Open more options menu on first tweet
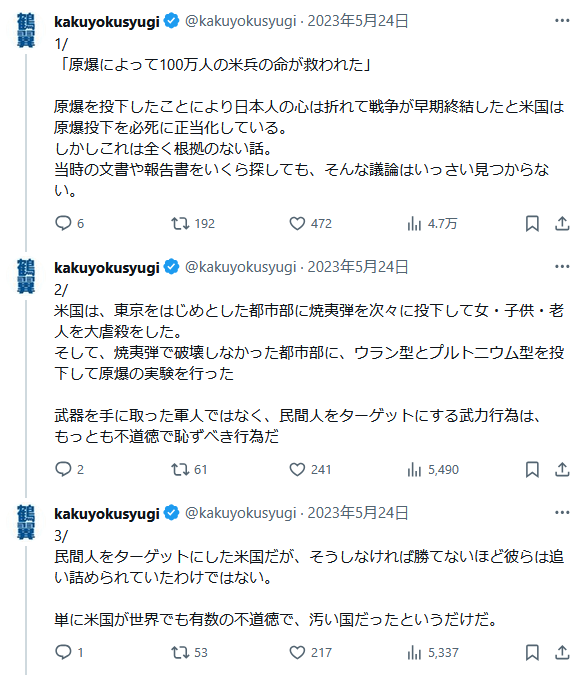This screenshot has height=675, width=582. click(x=562, y=21)
